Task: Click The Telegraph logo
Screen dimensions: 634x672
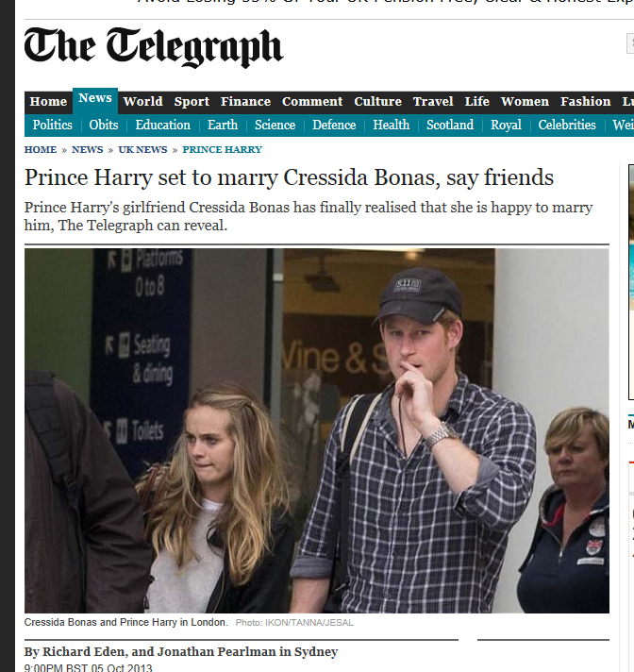Action: pyautogui.click(x=154, y=47)
